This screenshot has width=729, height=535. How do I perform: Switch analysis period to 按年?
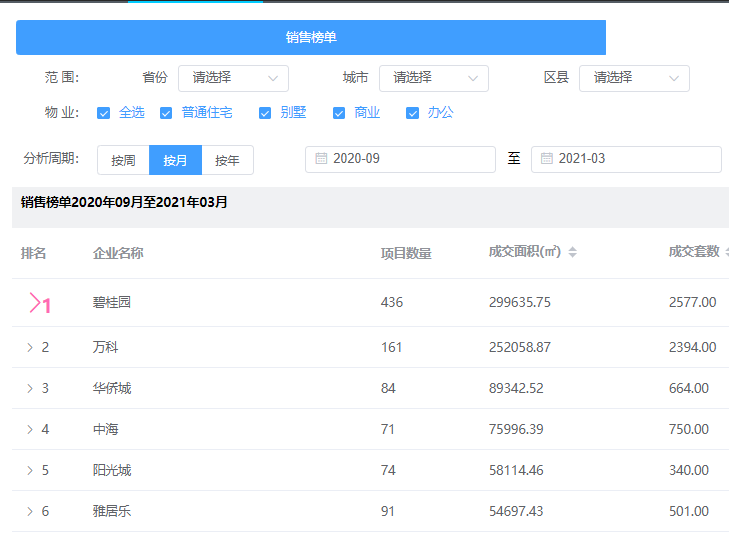click(227, 160)
